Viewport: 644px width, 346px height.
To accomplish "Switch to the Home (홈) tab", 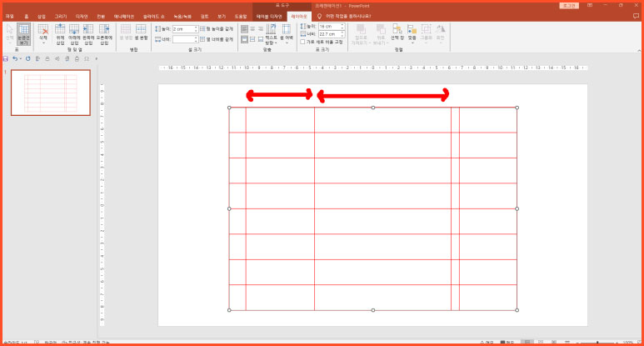I will pyautogui.click(x=27, y=17).
